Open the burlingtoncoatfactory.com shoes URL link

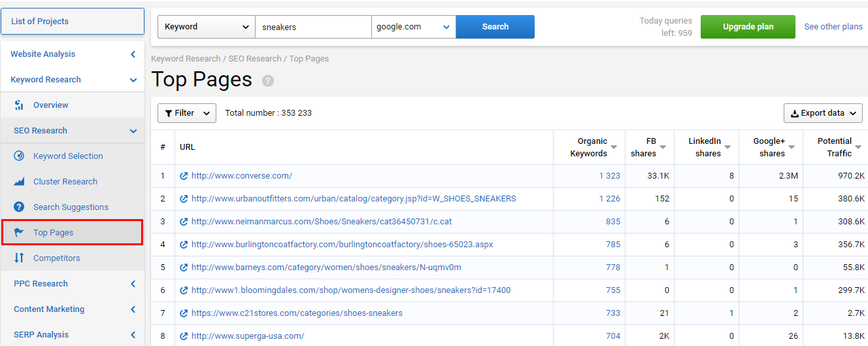point(342,245)
